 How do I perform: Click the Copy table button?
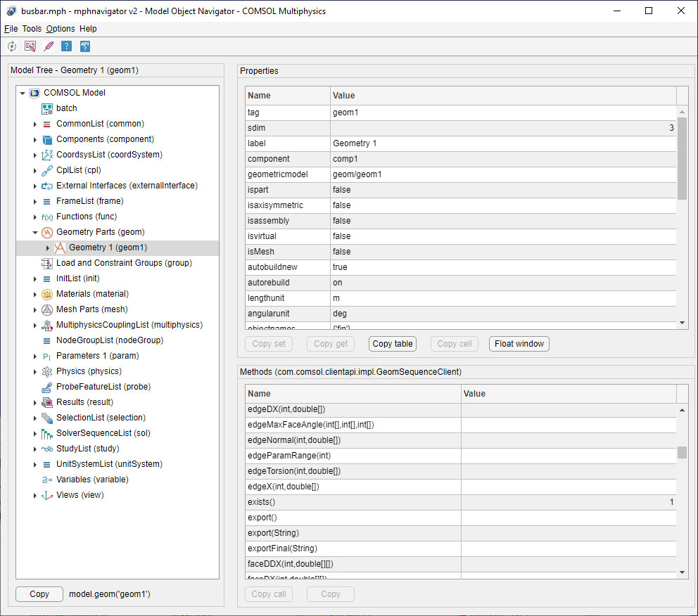pyautogui.click(x=392, y=343)
